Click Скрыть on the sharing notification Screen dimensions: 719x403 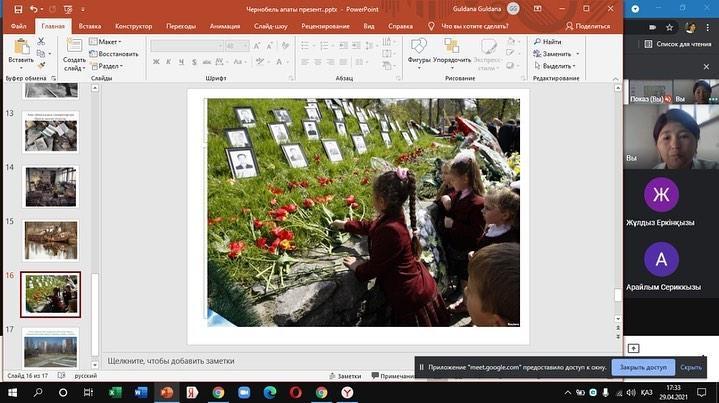pos(691,367)
